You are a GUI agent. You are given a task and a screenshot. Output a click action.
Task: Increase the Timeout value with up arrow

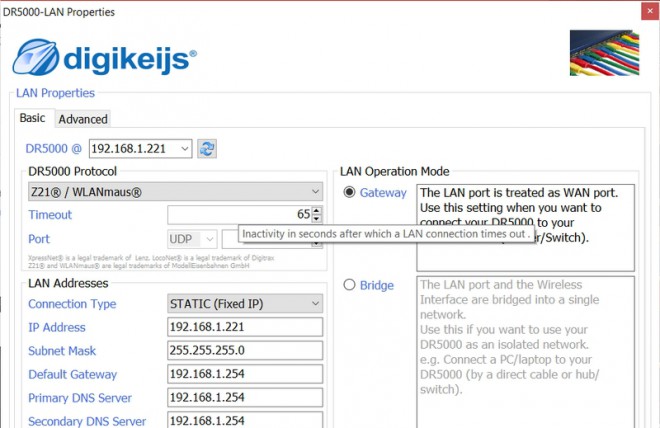click(x=317, y=210)
